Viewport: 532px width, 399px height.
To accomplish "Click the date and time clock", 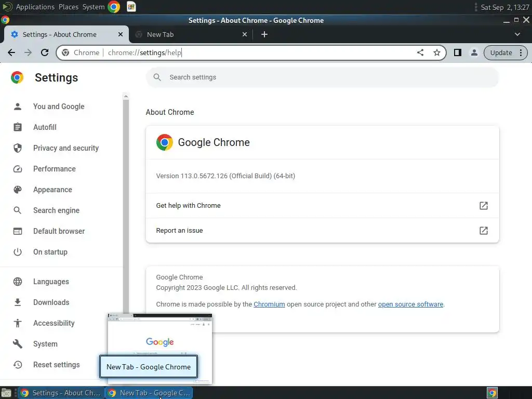I will (x=505, y=7).
